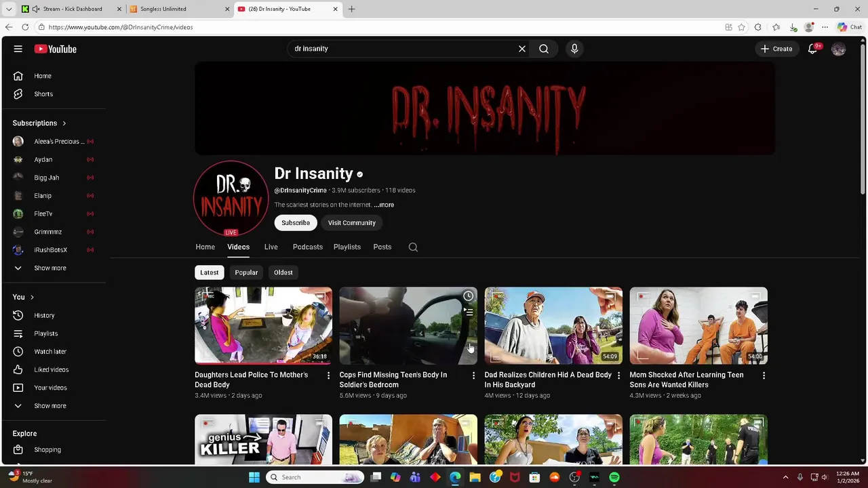The width and height of the screenshot is (868, 488).
Task: Expand the Subscriptions section
Action: pyautogui.click(x=39, y=123)
